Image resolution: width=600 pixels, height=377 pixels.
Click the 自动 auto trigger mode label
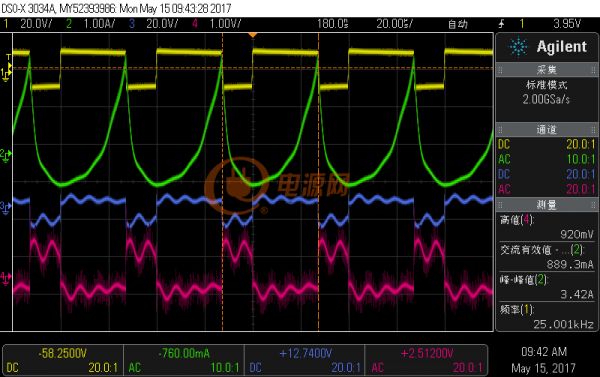pos(458,24)
